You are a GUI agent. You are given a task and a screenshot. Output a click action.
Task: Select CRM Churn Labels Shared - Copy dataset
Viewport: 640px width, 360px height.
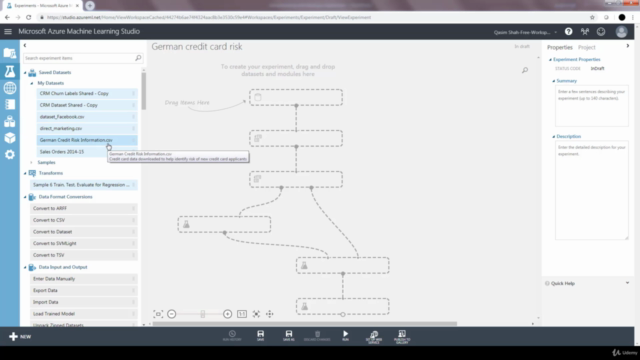coord(87,93)
